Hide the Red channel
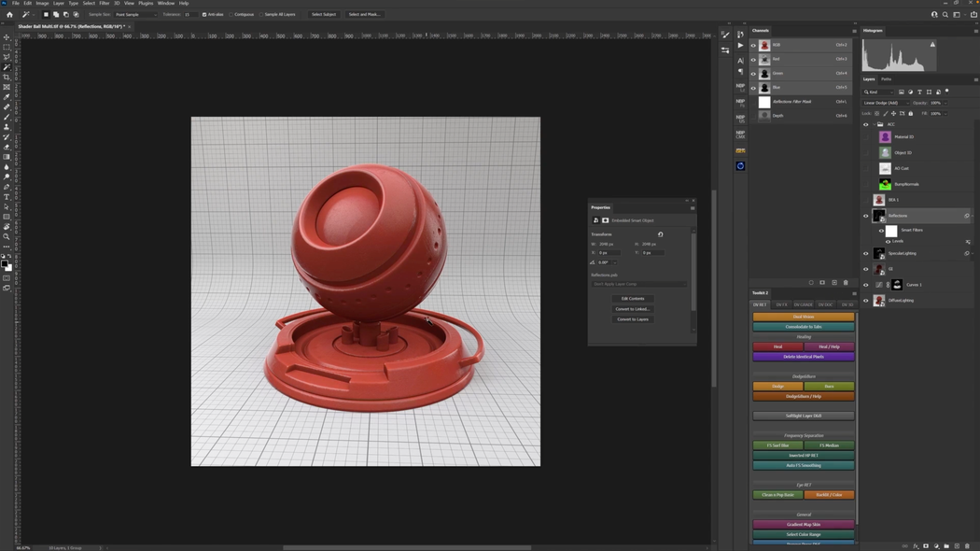 pos(753,60)
